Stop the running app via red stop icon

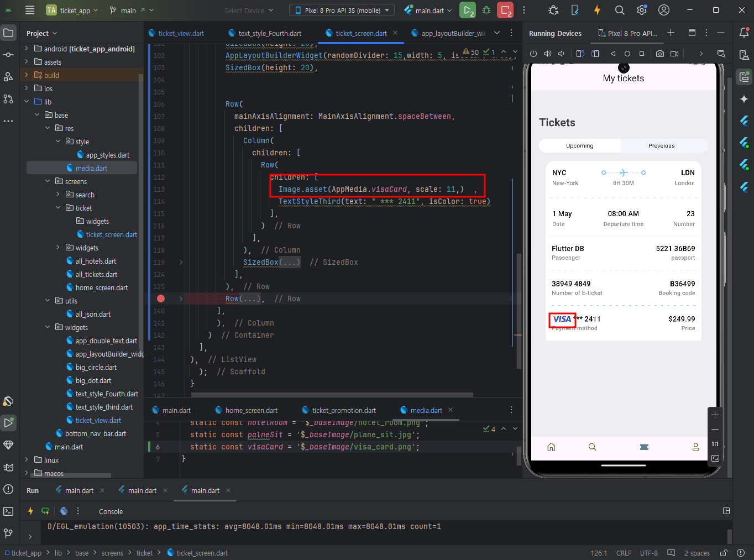tap(505, 10)
